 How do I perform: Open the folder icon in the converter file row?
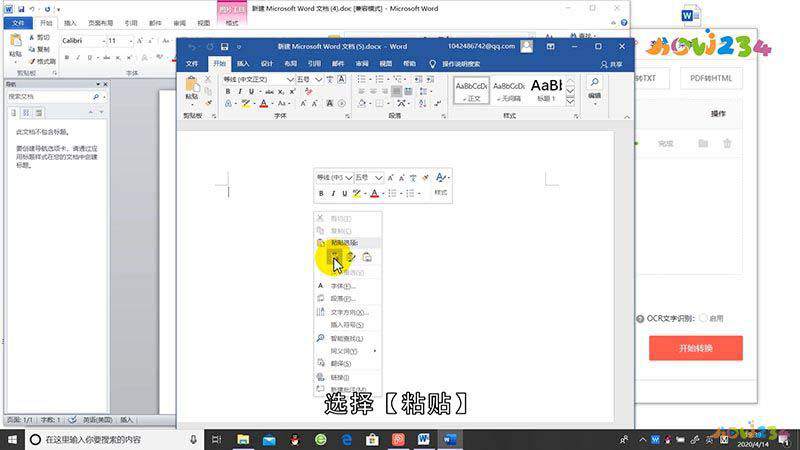coord(703,143)
